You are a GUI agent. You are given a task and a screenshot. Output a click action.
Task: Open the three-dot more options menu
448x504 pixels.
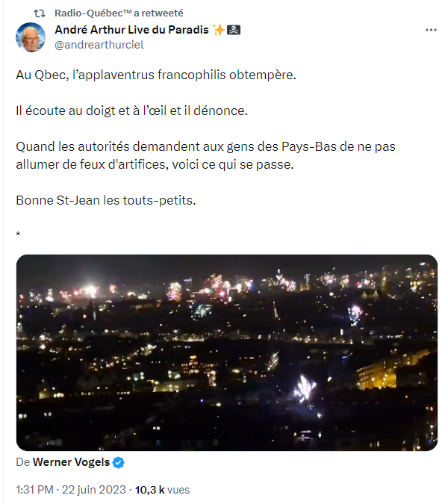[431, 30]
